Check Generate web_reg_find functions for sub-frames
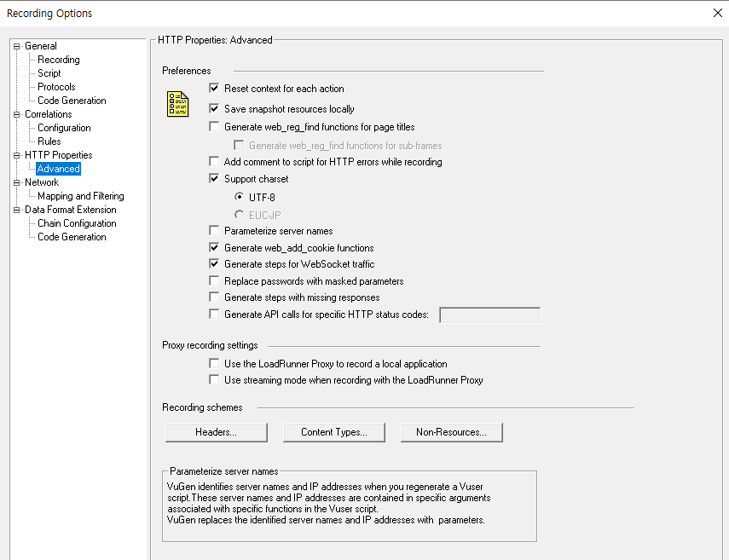 tap(239, 146)
